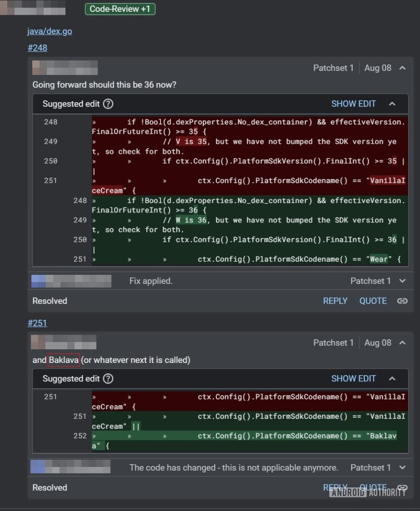Click SHOW EDIT in the first suggestion
Viewport: 420px width, 511px height.
coord(353,104)
